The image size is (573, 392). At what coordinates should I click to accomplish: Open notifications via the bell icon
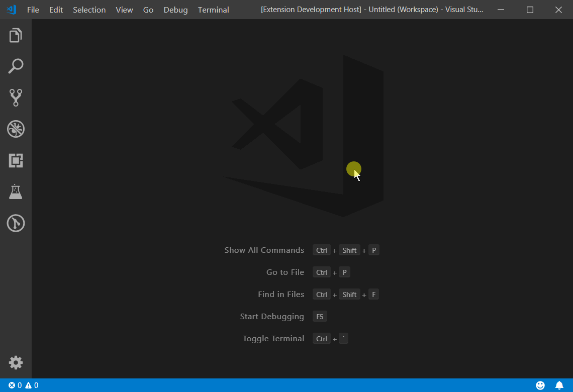559,385
